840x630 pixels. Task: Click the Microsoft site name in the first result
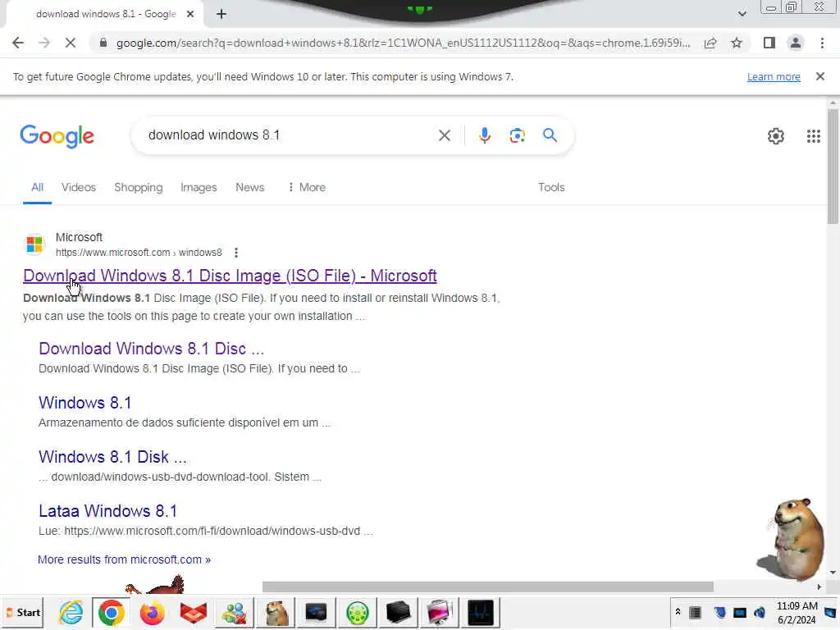coord(79,237)
